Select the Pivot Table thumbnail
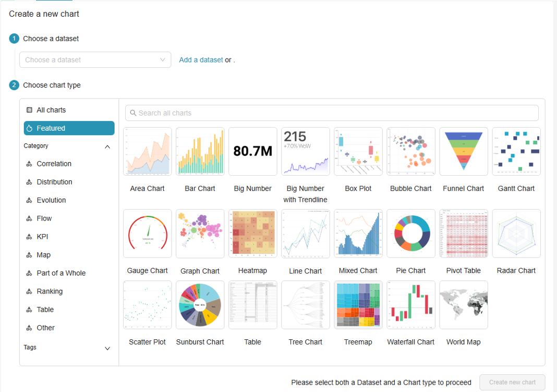This screenshot has width=557, height=392. pos(464,234)
